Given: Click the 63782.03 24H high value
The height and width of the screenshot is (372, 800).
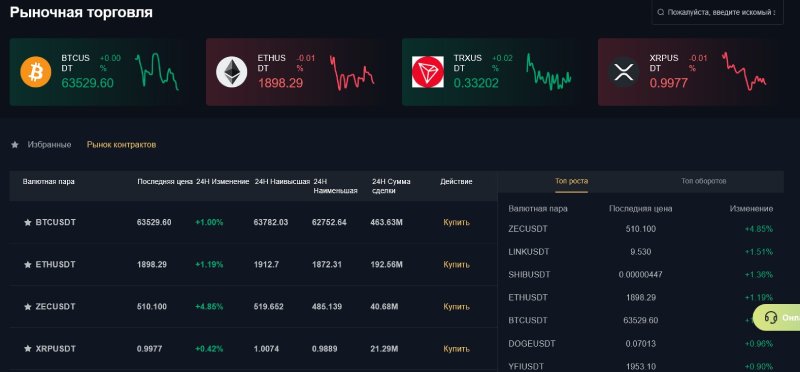Looking at the screenshot, I should [271, 222].
